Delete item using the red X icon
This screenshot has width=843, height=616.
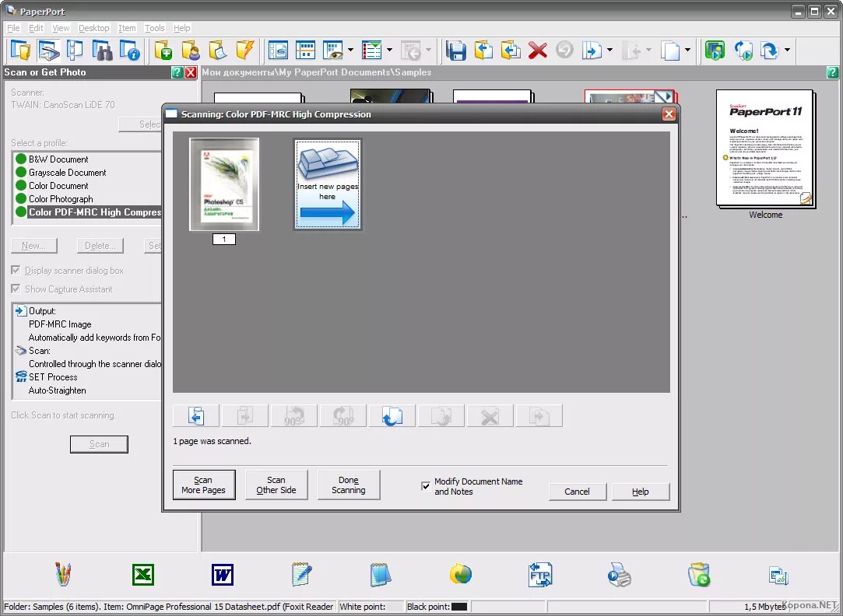(x=538, y=51)
